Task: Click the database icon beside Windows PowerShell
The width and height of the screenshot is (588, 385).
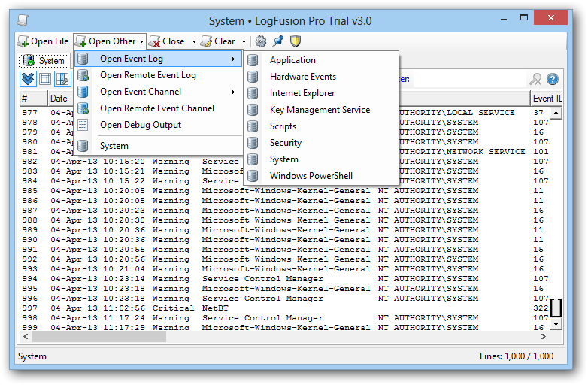Action: (x=253, y=176)
